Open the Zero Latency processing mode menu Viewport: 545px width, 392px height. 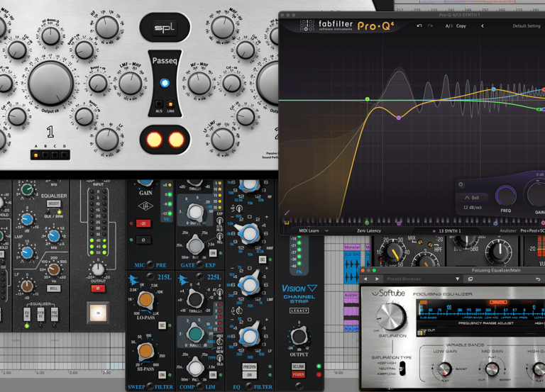pyautogui.click(x=369, y=230)
